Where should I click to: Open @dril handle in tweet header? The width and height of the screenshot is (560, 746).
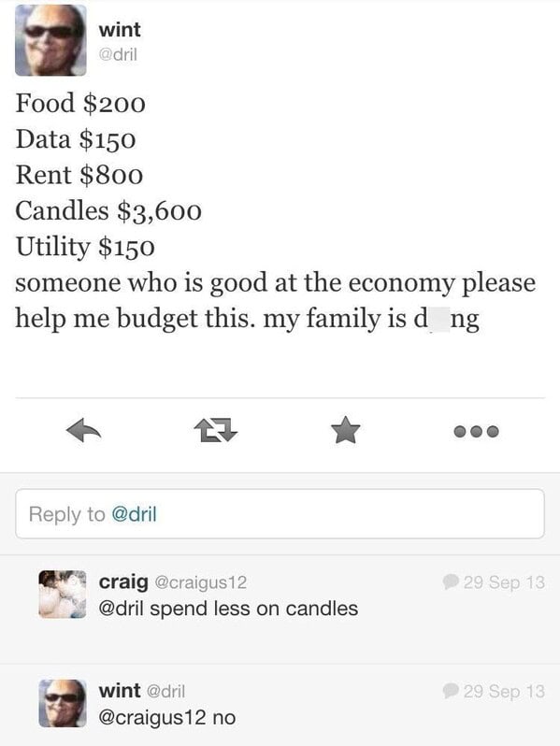pos(118,55)
